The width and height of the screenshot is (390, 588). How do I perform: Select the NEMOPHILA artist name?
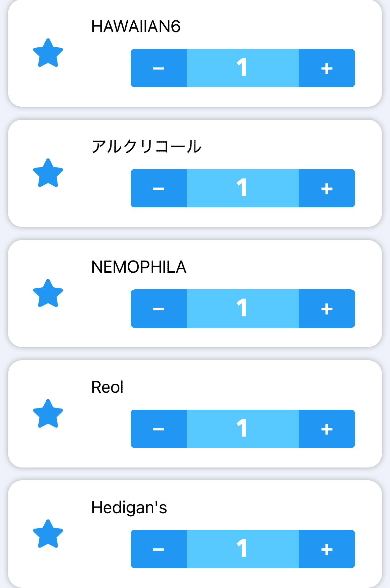click(x=139, y=267)
